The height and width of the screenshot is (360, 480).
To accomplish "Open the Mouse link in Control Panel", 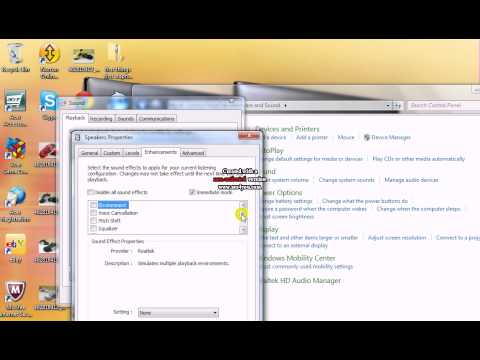I will click(x=346, y=137).
